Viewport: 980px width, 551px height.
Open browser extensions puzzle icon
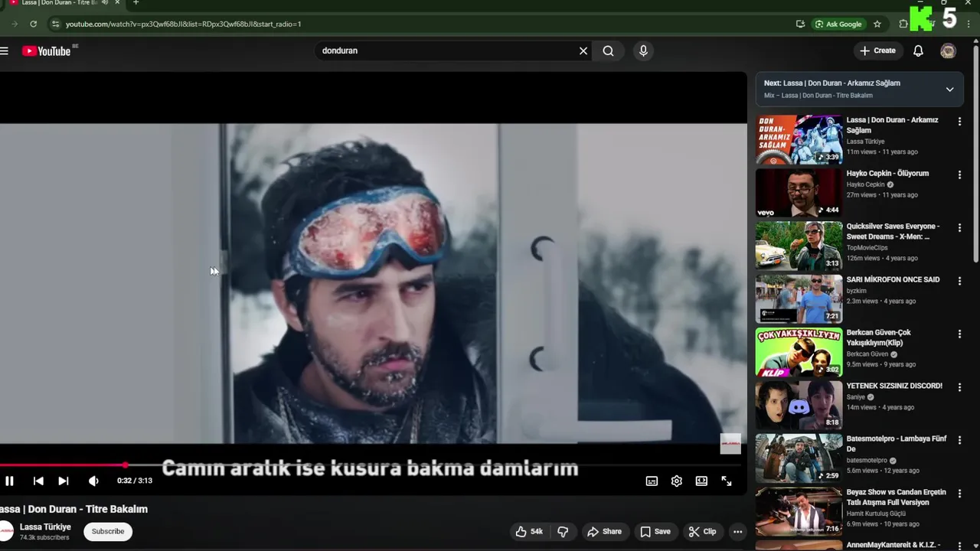[903, 24]
